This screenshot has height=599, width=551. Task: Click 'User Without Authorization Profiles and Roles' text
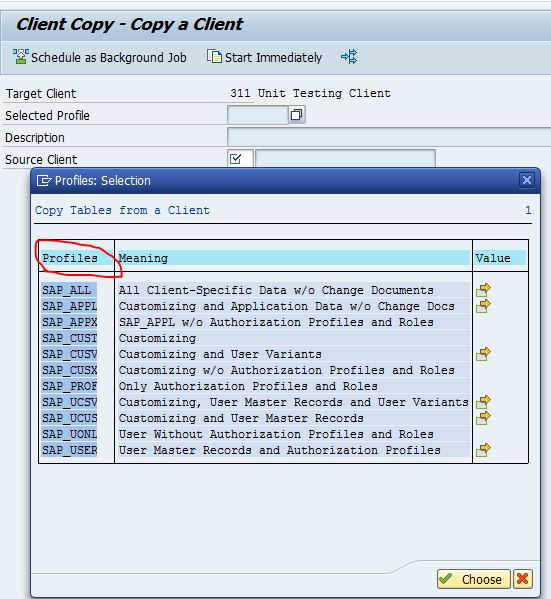(x=276, y=435)
